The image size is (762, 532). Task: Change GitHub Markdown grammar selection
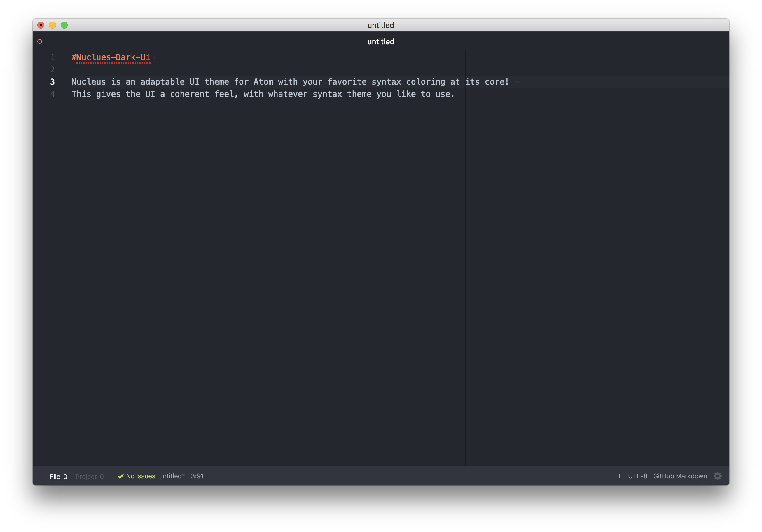coord(680,476)
